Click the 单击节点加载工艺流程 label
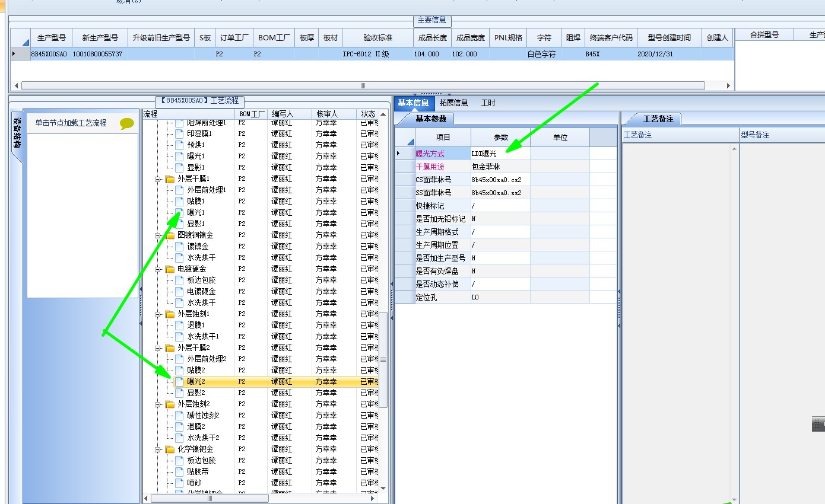 coord(71,123)
